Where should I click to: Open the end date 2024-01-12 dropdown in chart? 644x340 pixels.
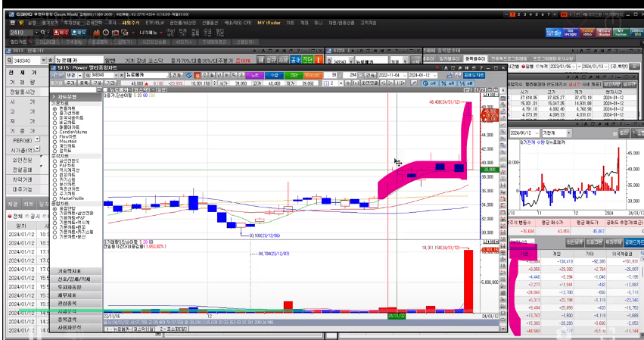pyautogui.click(x=434, y=75)
